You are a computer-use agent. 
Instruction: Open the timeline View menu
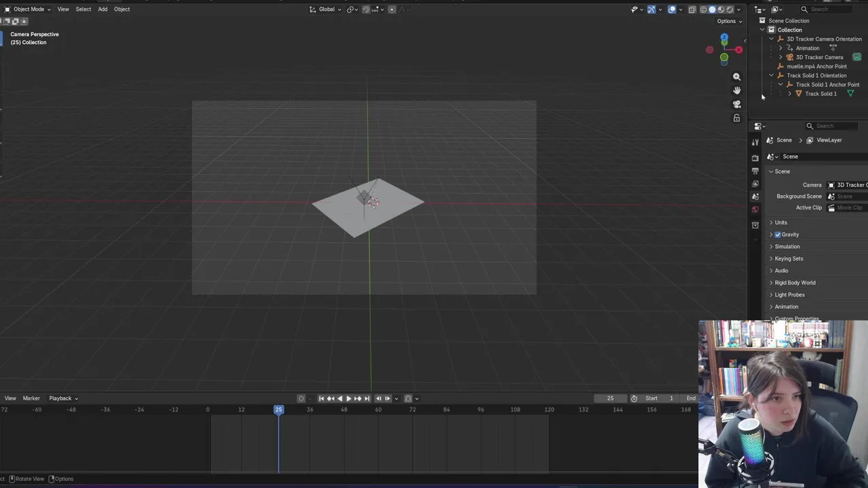[10, 399]
